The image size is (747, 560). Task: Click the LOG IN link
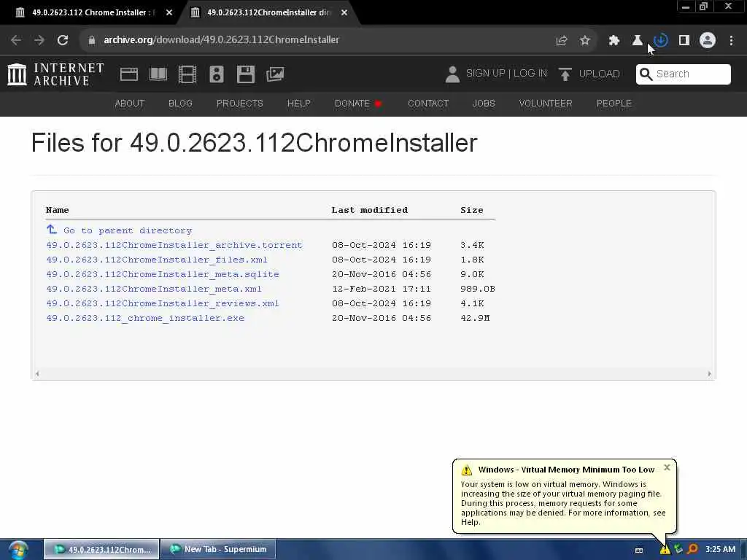(x=530, y=74)
